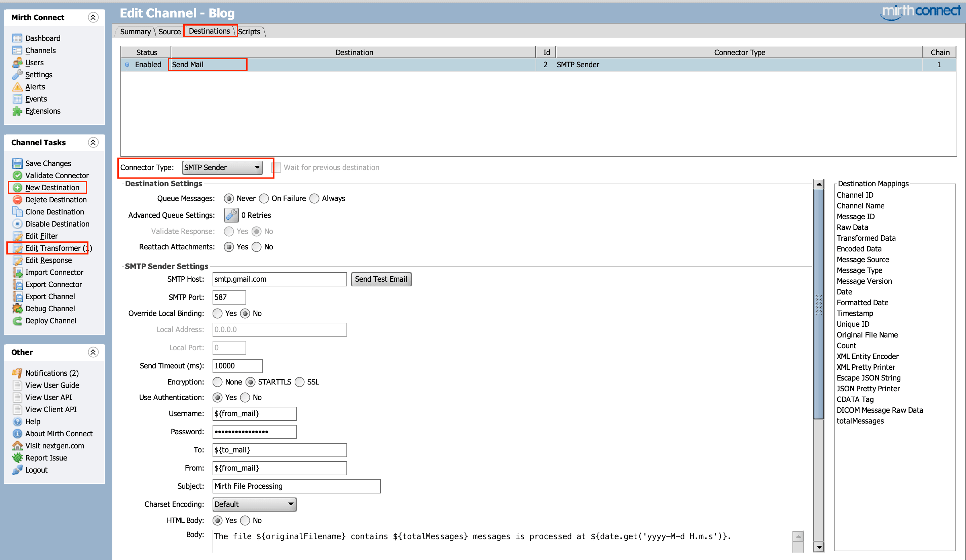This screenshot has height=560, width=966.
Task: Click the Disable Destination icon
Action: pos(17,224)
